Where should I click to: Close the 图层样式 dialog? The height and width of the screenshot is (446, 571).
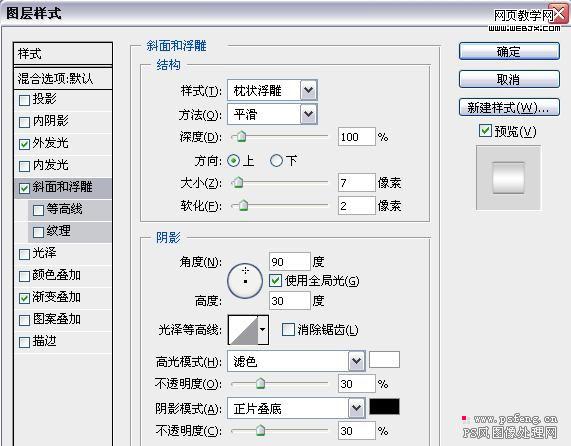point(558,14)
